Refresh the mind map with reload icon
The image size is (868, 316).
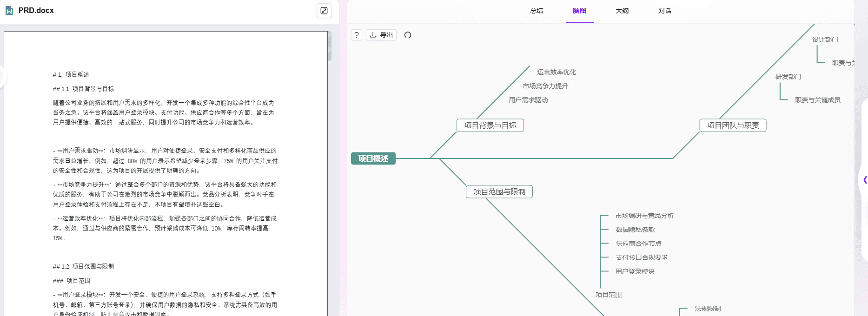point(408,35)
